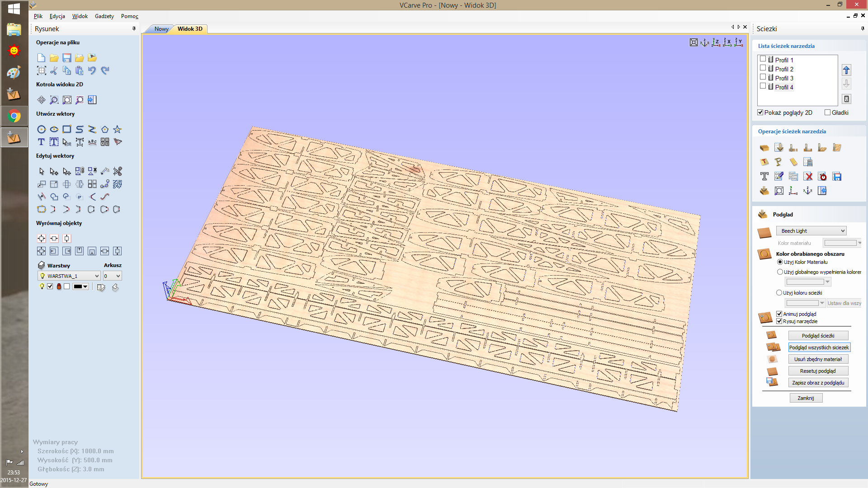Check the Profil 2 toolpath checkbox
This screenshot has width=868, height=488.
tap(763, 68)
